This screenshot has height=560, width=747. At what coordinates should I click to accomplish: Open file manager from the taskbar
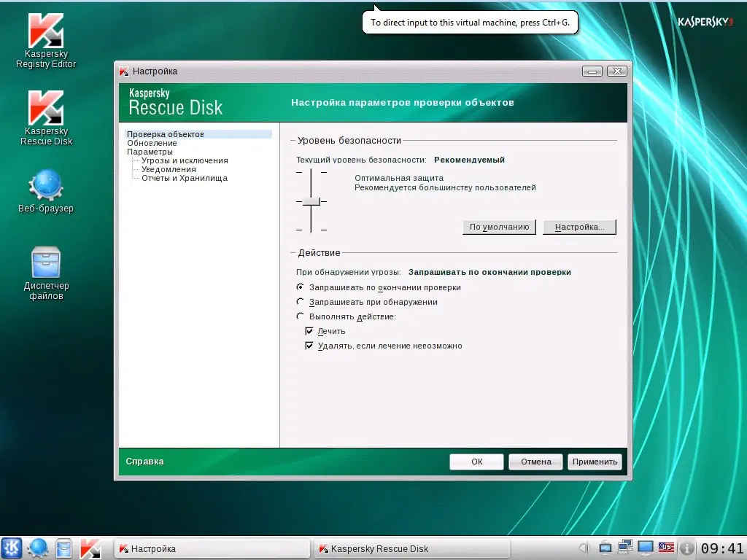(63, 548)
